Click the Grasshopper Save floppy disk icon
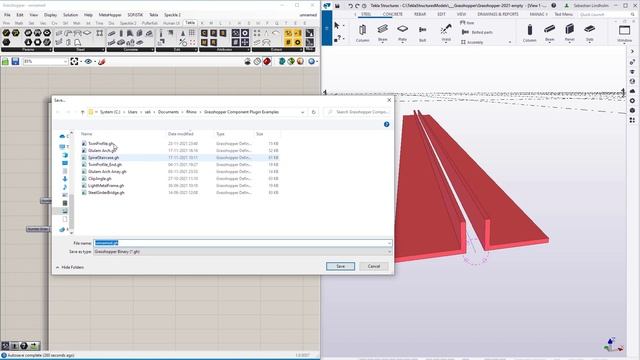 pos(15,61)
